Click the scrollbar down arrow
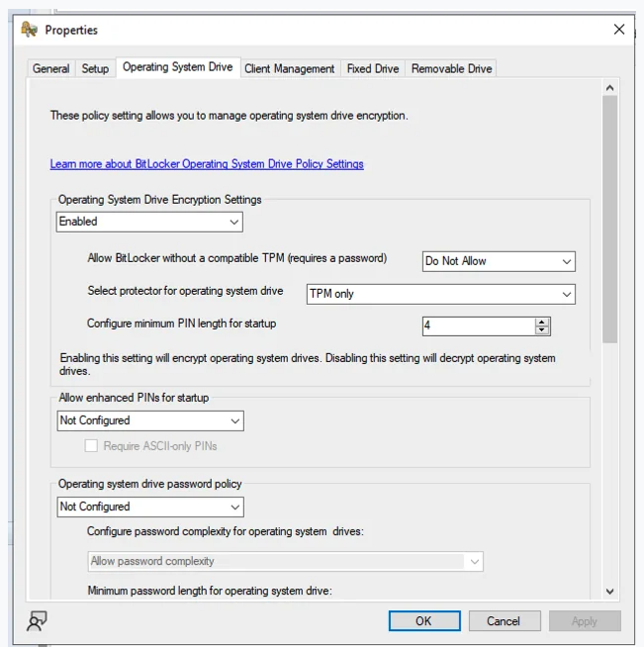 pyautogui.click(x=609, y=592)
